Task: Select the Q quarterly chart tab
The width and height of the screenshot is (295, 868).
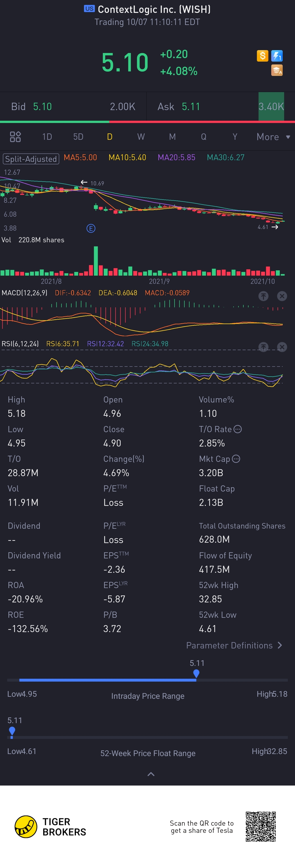Action: [x=204, y=137]
